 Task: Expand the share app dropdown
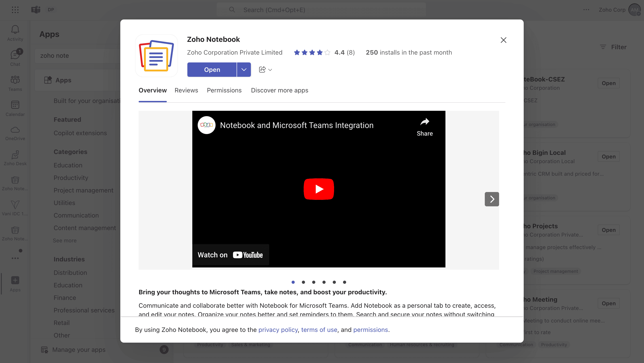[x=265, y=70]
